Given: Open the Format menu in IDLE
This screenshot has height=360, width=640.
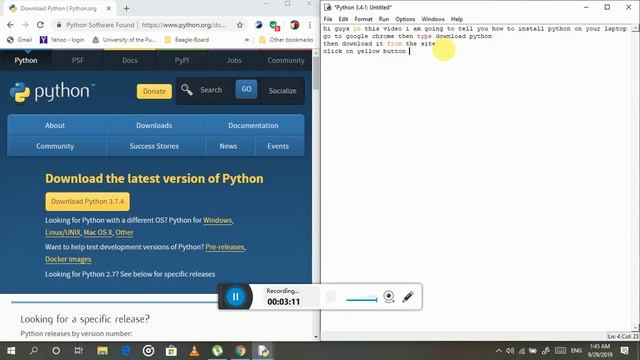Looking at the screenshot, I should click(x=363, y=19).
